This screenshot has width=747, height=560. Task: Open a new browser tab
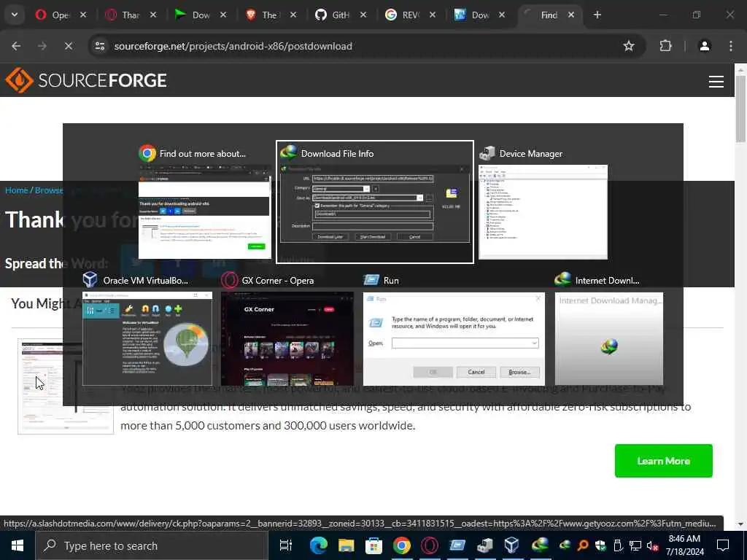pyautogui.click(x=597, y=15)
